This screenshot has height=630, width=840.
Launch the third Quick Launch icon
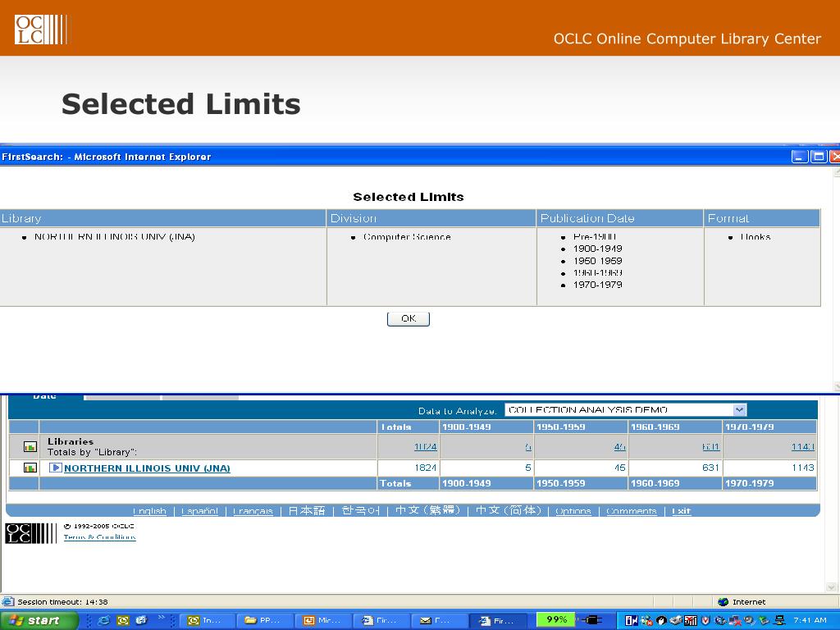141,620
